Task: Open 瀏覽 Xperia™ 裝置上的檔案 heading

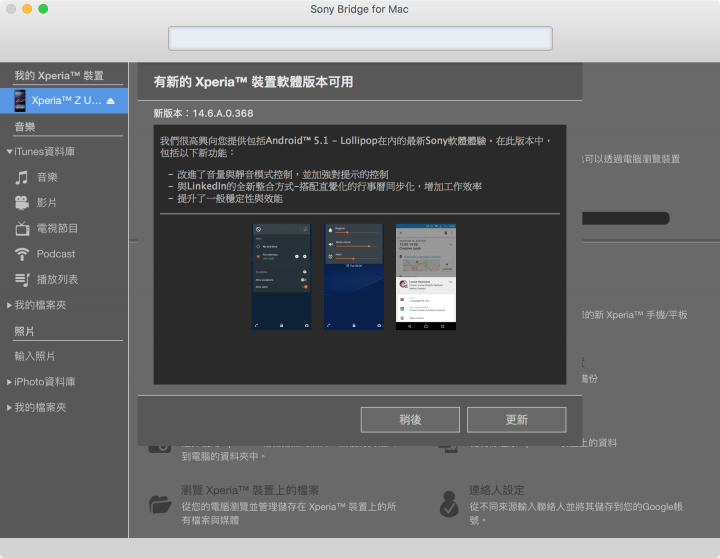Action: tap(250, 490)
